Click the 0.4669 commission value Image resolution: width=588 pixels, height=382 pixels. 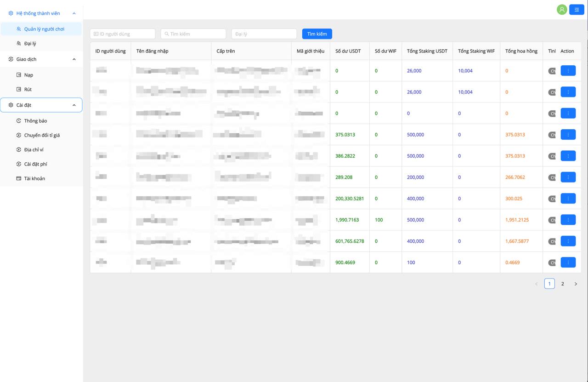click(x=512, y=262)
